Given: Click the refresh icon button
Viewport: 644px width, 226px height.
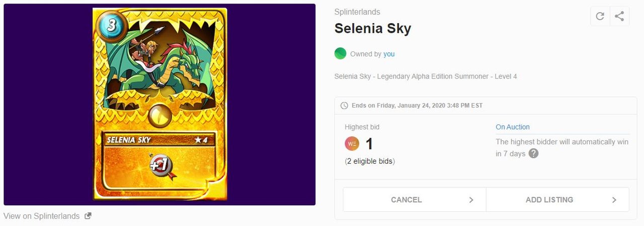Looking at the screenshot, I should pos(600,16).
